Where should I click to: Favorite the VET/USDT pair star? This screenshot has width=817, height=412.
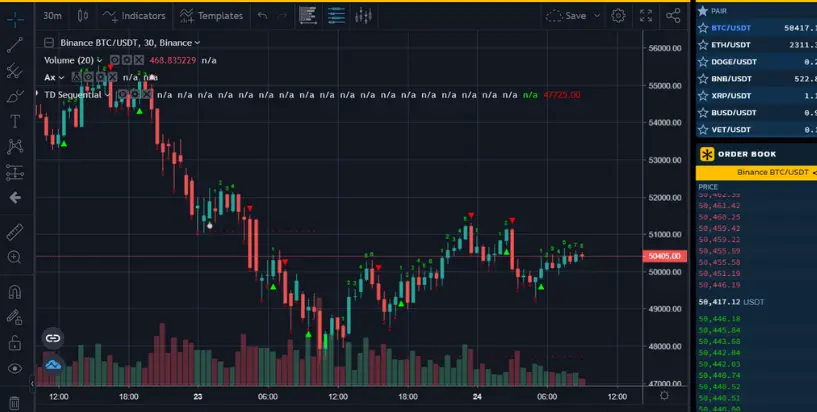pyautogui.click(x=703, y=130)
